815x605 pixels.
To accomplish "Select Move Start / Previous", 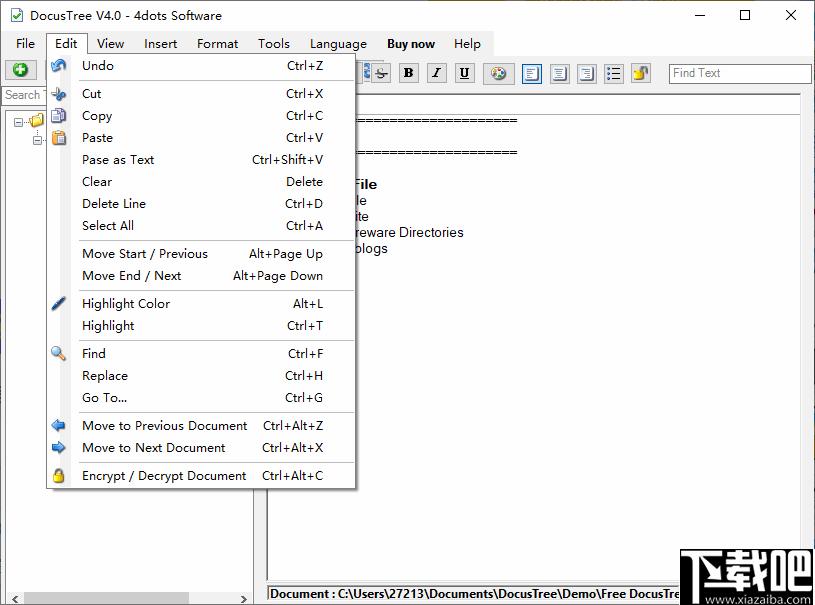I will pos(201,254).
